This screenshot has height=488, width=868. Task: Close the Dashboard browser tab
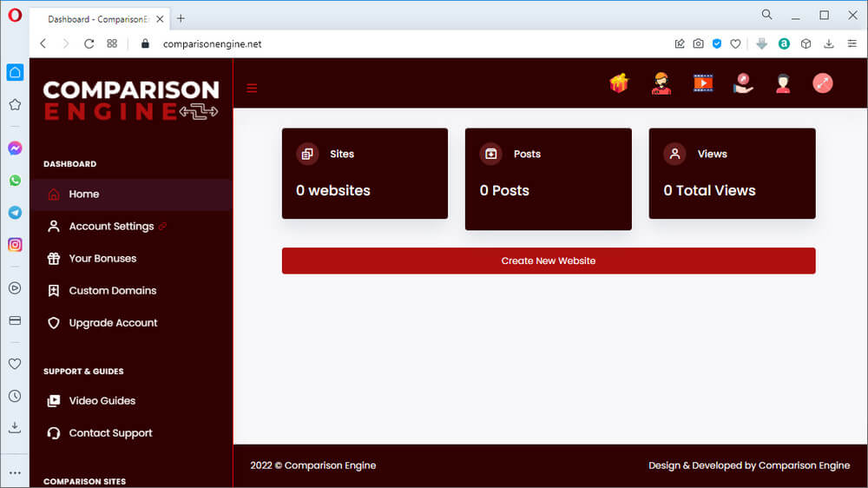click(160, 19)
